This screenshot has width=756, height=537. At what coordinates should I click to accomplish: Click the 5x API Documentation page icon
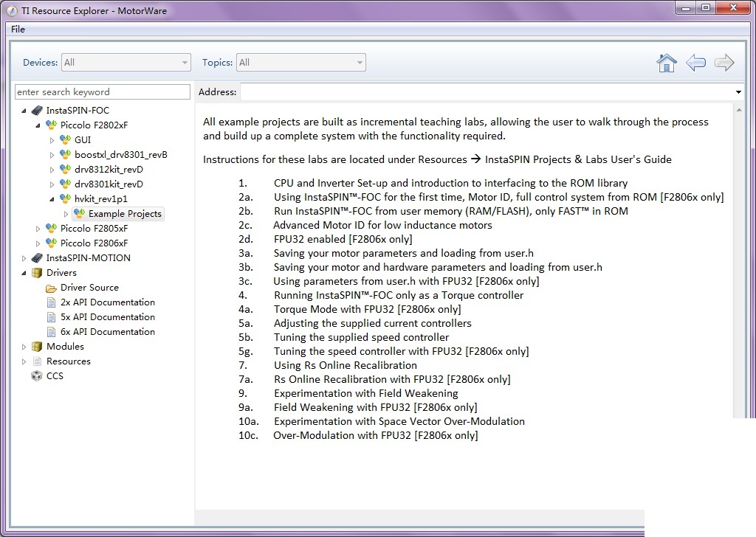click(51, 317)
